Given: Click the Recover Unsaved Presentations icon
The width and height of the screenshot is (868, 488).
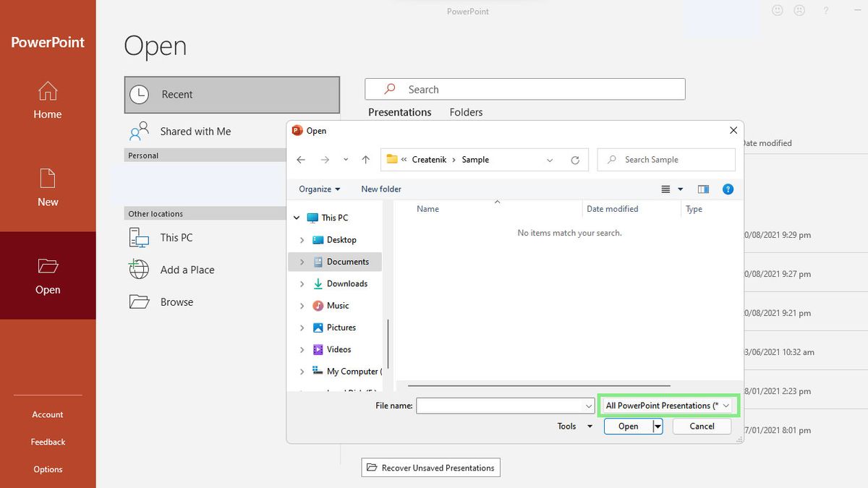Looking at the screenshot, I should 373,467.
